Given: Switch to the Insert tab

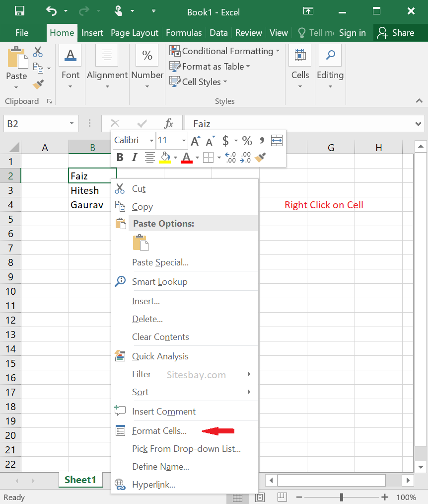Looking at the screenshot, I should 92,33.
